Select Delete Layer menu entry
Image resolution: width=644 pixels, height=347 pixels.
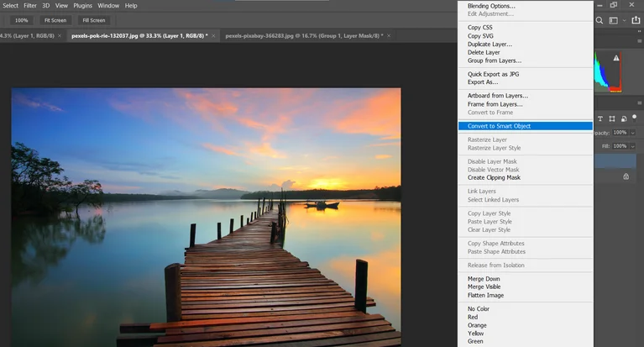[x=484, y=52]
